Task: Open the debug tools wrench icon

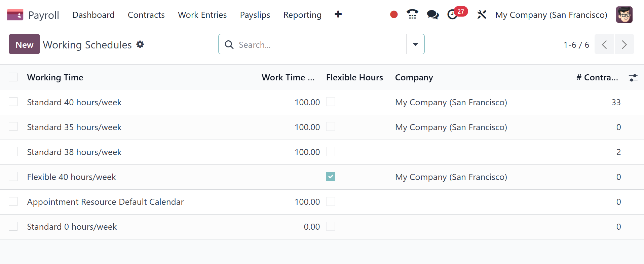Action: pos(482,15)
